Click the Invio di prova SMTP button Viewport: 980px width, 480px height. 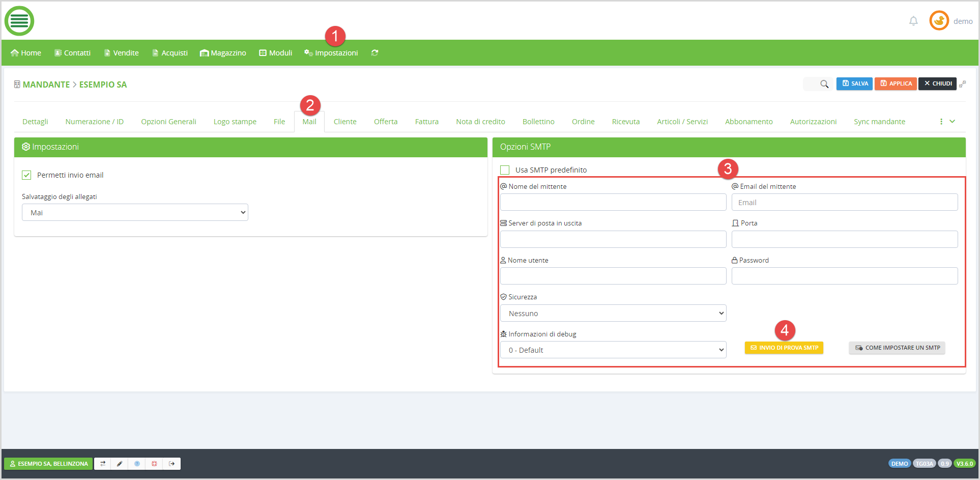[x=784, y=348]
